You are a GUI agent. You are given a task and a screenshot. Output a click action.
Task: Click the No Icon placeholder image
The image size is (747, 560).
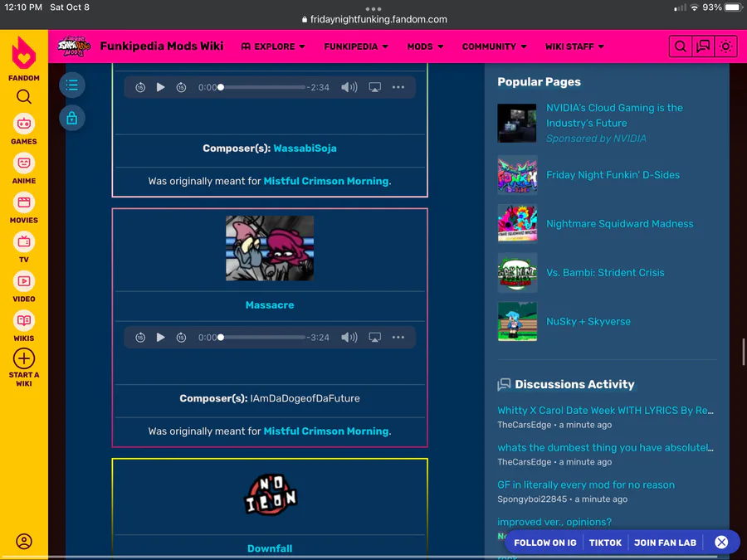tap(270, 494)
